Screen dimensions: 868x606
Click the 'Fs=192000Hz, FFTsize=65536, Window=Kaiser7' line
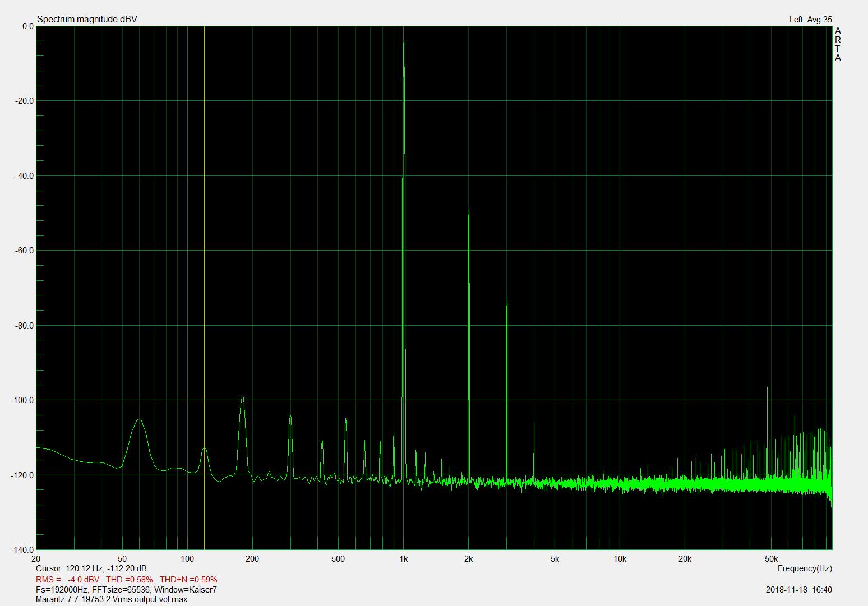(x=126, y=590)
